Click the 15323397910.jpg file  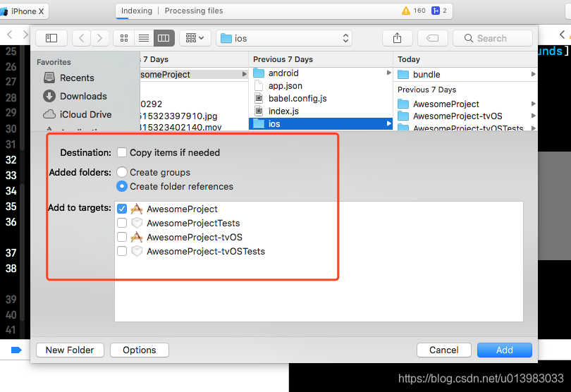click(178, 116)
